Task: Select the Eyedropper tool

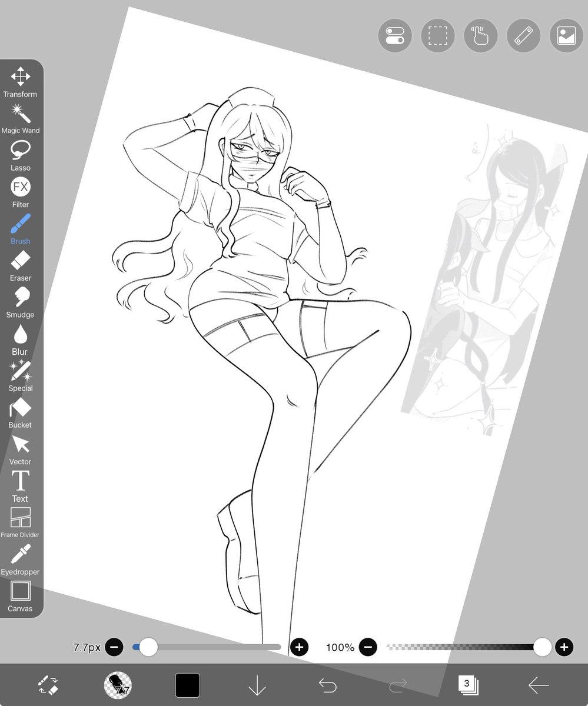Action: [x=21, y=560]
